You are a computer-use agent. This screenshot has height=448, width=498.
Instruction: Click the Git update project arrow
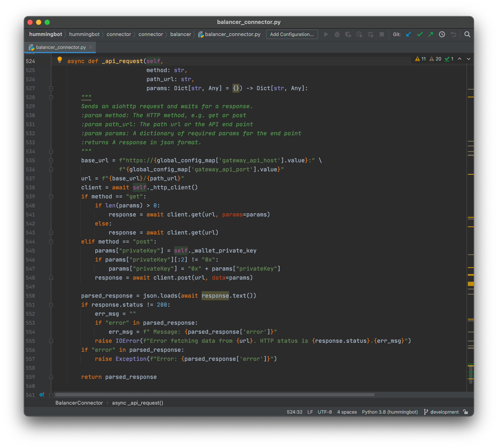pos(408,34)
